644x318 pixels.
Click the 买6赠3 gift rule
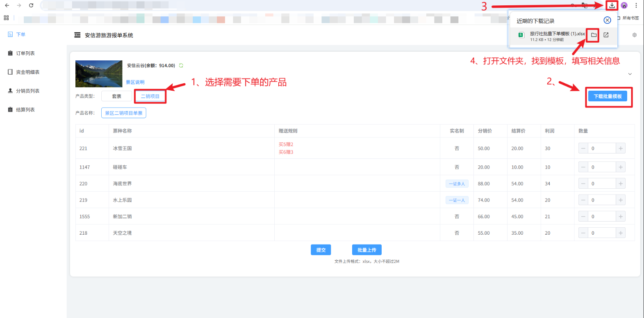tap(286, 152)
